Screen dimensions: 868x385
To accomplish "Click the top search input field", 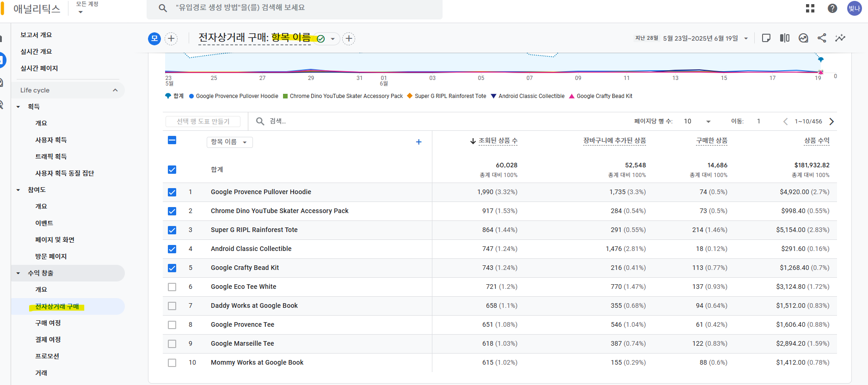I will [294, 9].
